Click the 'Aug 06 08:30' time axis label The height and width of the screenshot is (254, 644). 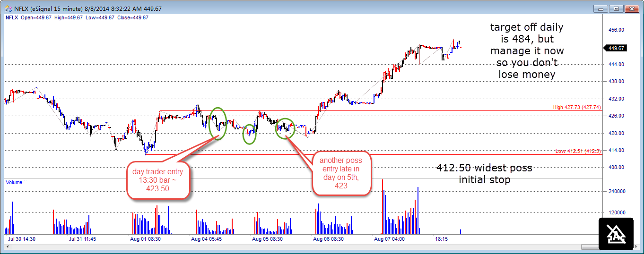tap(329, 239)
